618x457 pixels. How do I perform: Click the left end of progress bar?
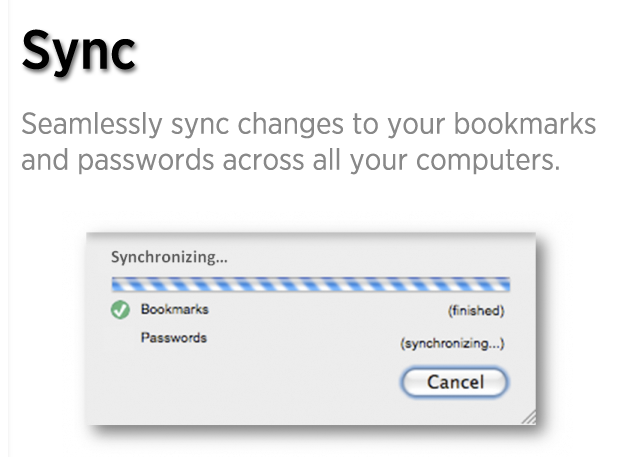tap(117, 284)
